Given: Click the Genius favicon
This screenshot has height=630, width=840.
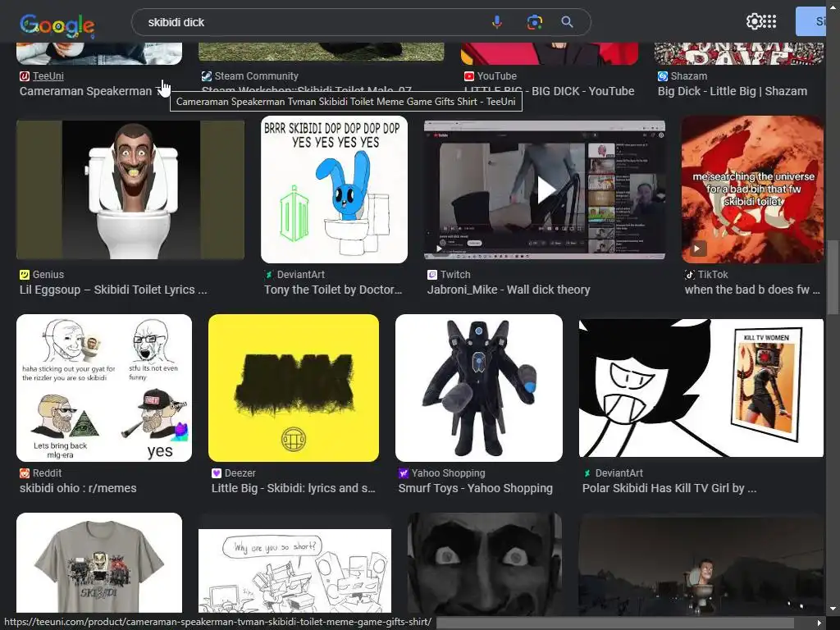Looking at the screenshot, I should pyautogui.click(x=24, y=274).
